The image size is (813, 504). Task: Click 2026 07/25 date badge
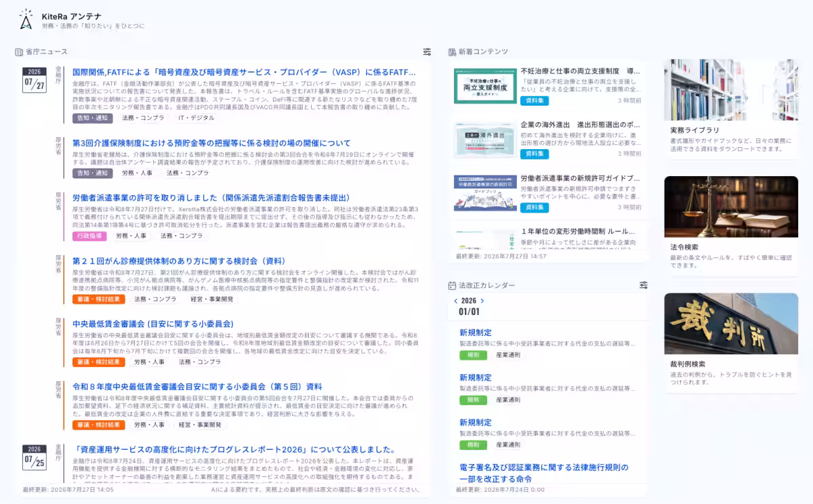(34, 457)
